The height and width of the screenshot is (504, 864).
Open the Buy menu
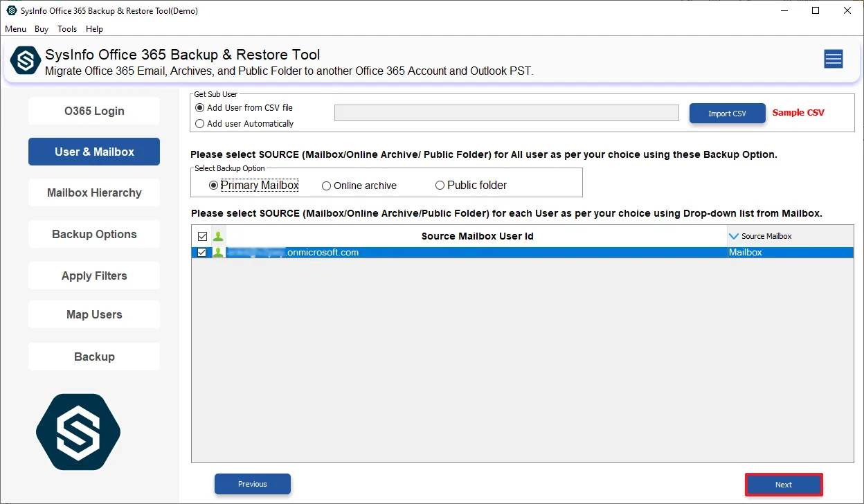pos(42,29)
